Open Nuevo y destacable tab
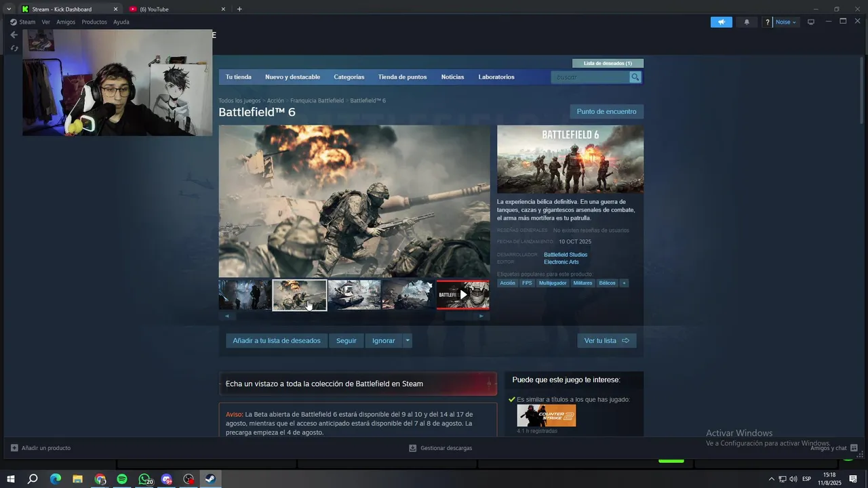Image resolution: width=868 pixels, height=488 pixels. tap(292, 77)
